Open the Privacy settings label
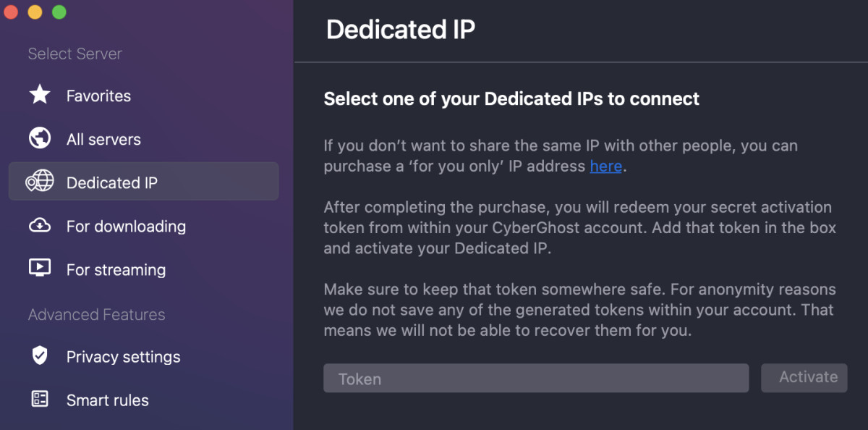 pos(123,357)
